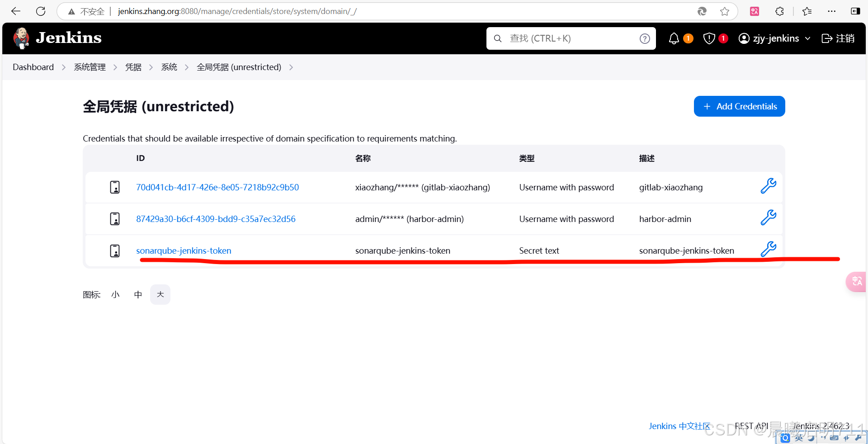
Task: Set icon size to 大
Action: pyautogui.click(x=160, y=295)
